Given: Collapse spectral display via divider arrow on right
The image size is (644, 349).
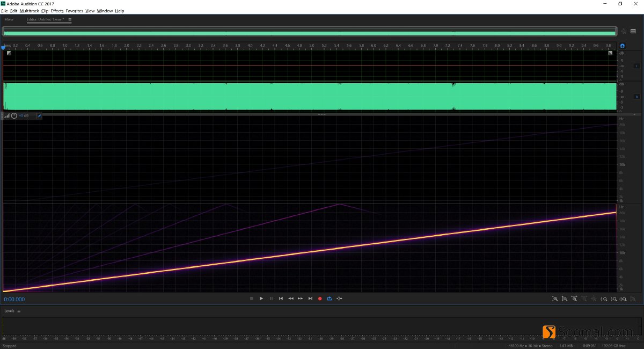Looking at the screenshot, I should tap(634, 114).
